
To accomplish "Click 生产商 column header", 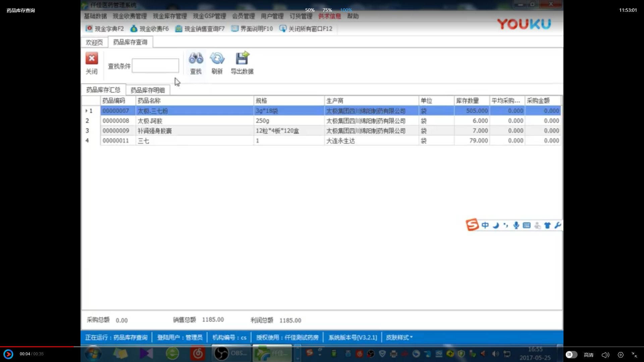I will (371, 101).
